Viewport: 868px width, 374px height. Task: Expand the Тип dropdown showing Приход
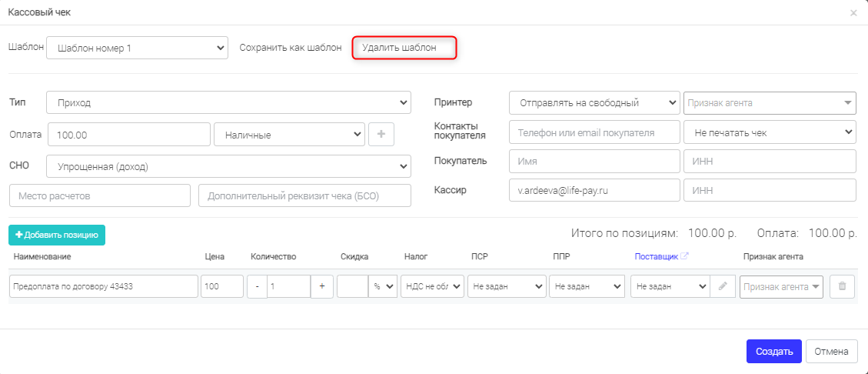click(x=229, y=102)
